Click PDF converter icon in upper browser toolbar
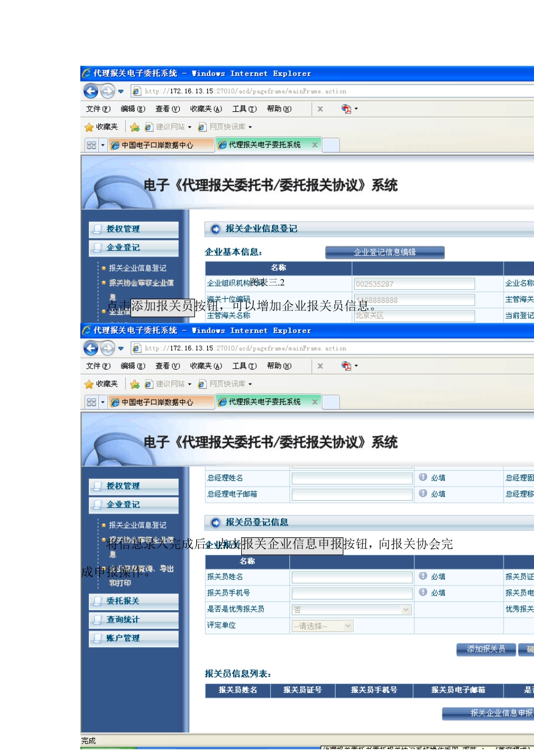 (346, 109)
